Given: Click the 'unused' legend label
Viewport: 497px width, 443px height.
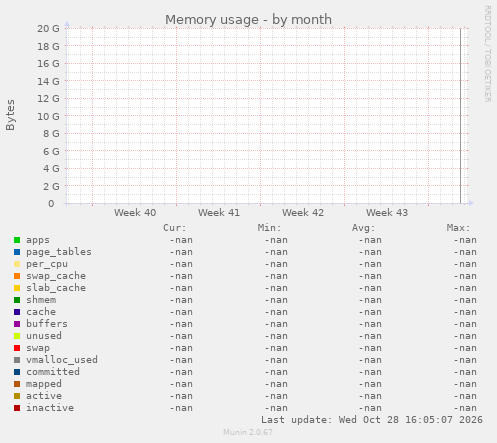Looking at the screenshot, I should 44,336.
